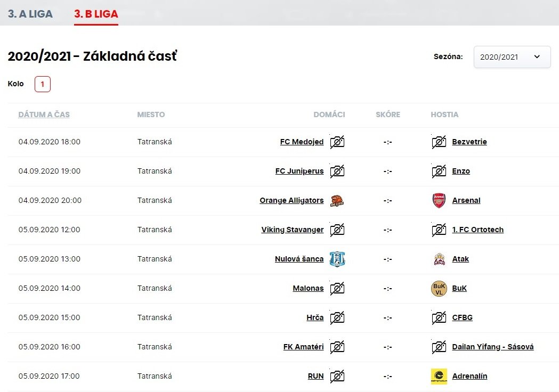Click the Adrenalín yellow logo

(x=439, y=377)
